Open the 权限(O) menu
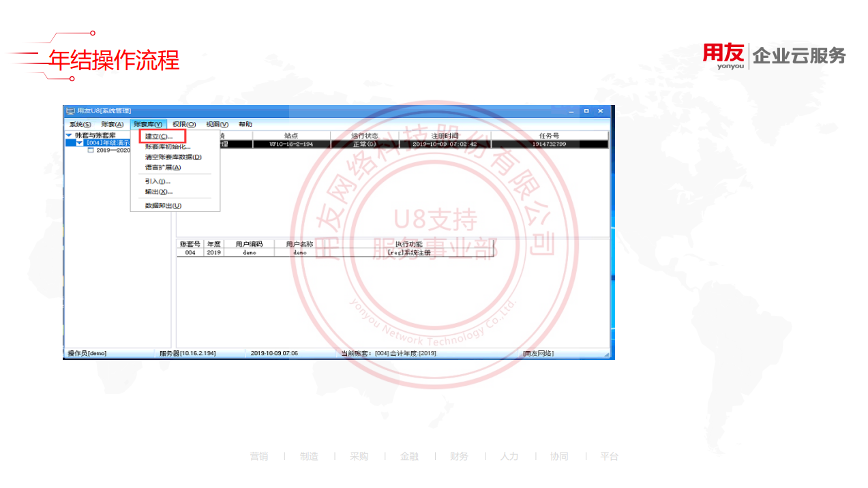This screenshot has height=488, width=868. (183, 124)
